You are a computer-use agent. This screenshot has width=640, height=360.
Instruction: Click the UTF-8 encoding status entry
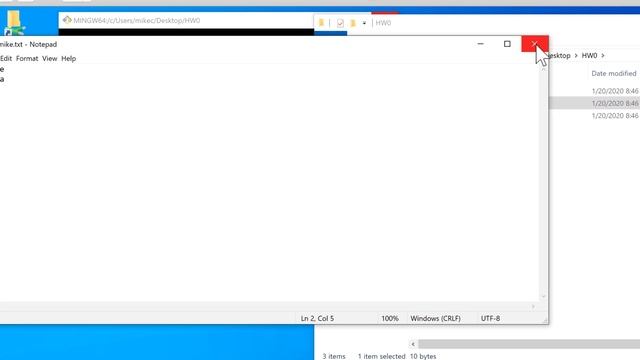tap(490, 318)
